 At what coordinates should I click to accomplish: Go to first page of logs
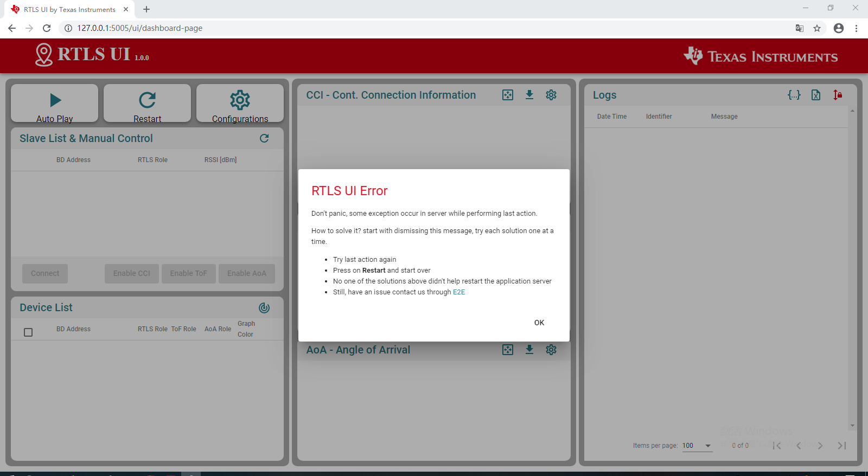(777, 446)
